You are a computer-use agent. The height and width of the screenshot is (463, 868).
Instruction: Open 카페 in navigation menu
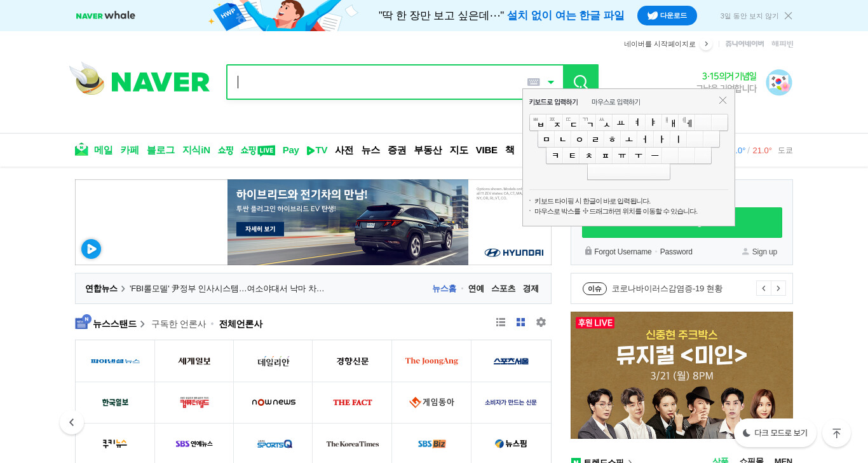130,150
